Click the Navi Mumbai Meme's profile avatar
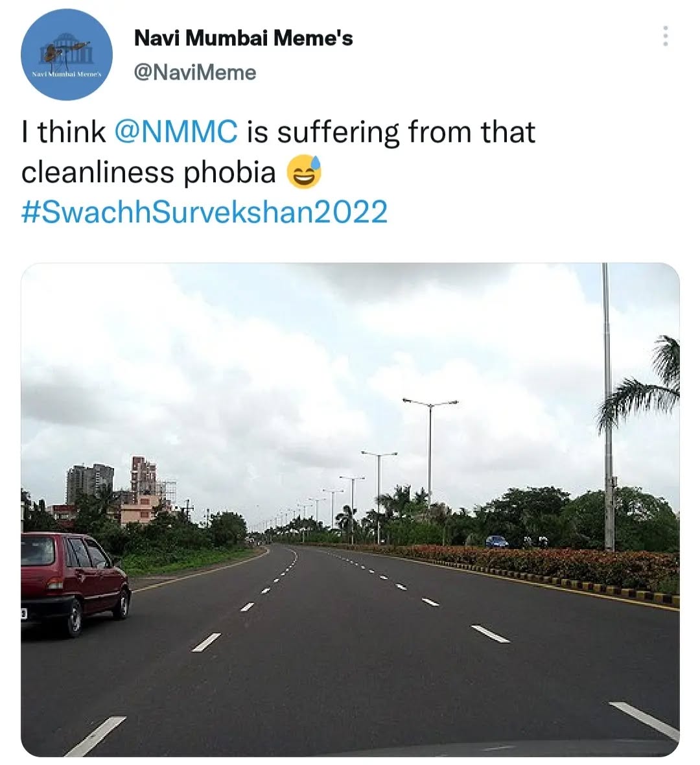700x765 pixels. click(x=67, y=54)
